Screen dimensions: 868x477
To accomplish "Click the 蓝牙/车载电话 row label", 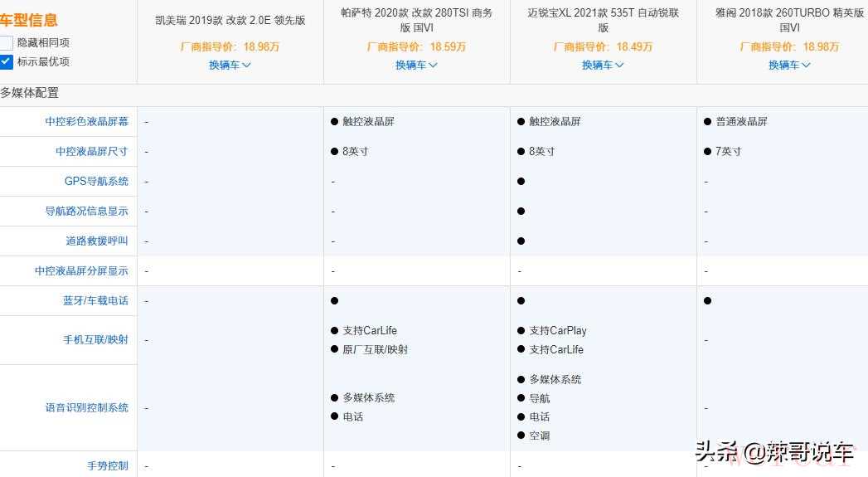I will click(95, 301).
